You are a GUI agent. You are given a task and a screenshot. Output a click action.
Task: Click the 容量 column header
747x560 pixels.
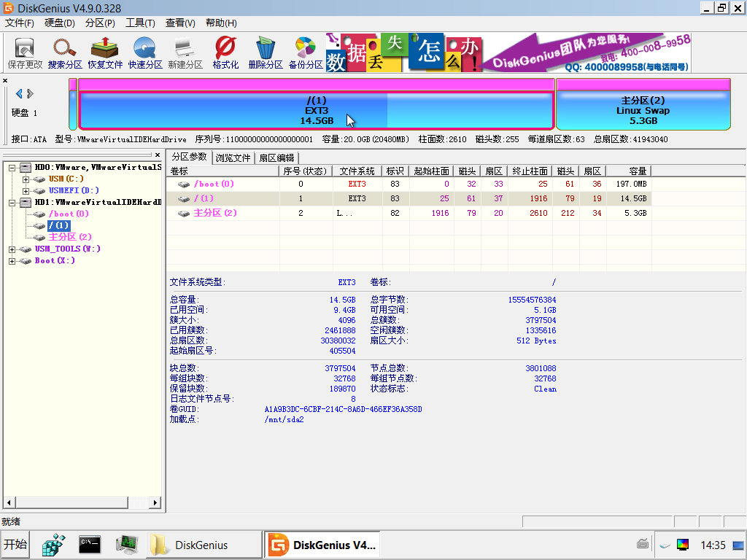point(628,171)
